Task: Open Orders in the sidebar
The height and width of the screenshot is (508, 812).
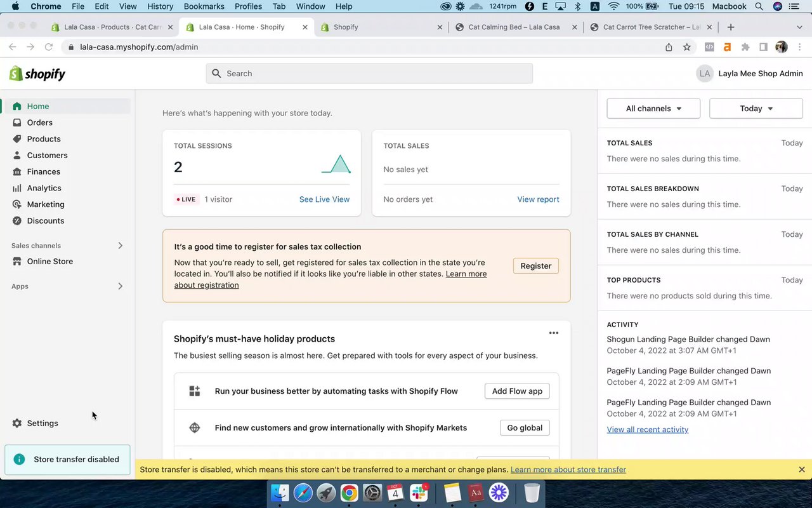Action: pos(39,123)
